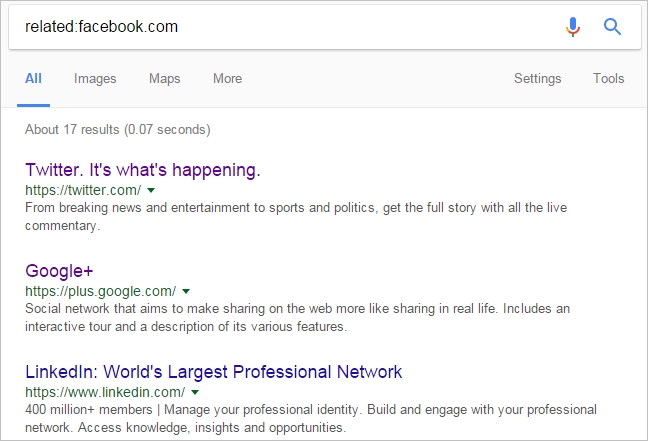This screenshot has height=441, width=648.
Task: Click the search box containing related:facebook.com
Action: 325,27
